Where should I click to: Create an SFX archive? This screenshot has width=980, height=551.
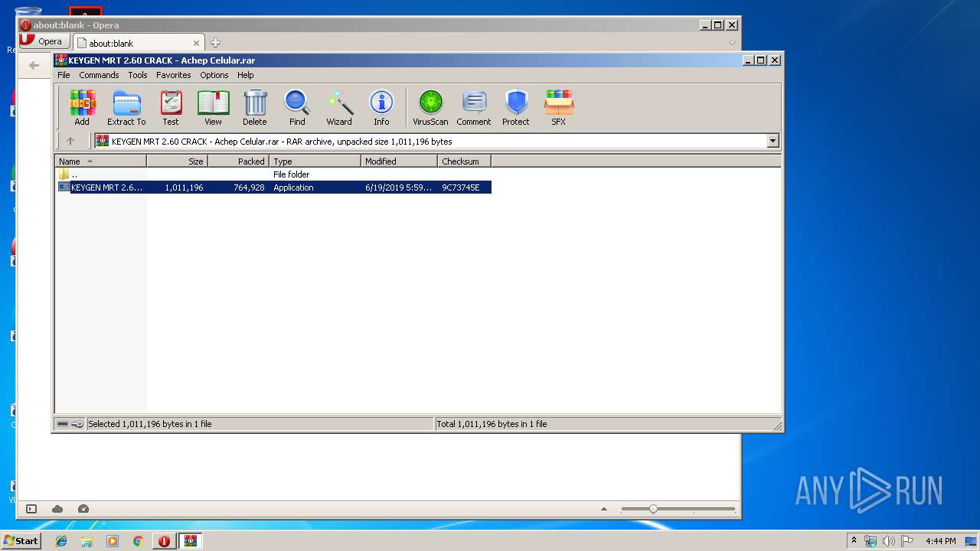[559, 107]
